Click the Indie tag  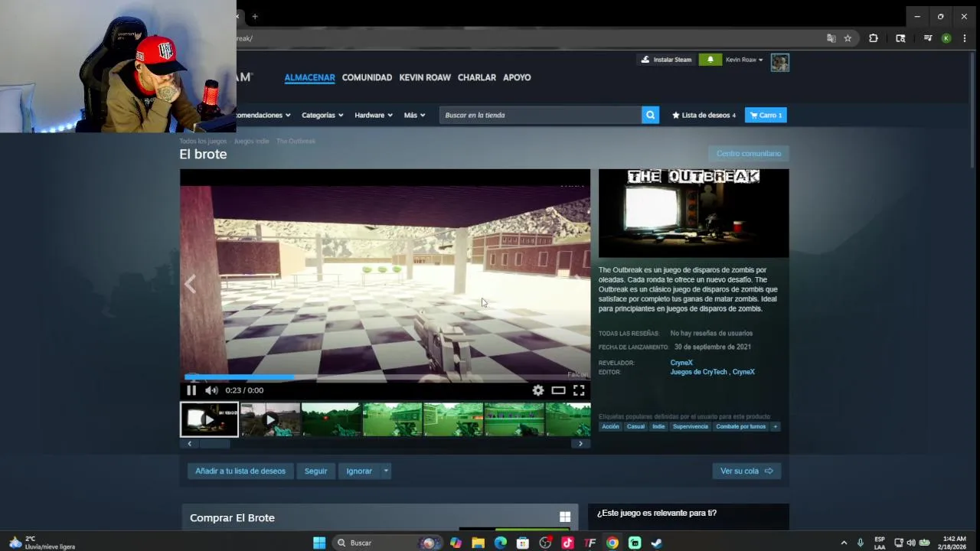[x=658, y=426]
